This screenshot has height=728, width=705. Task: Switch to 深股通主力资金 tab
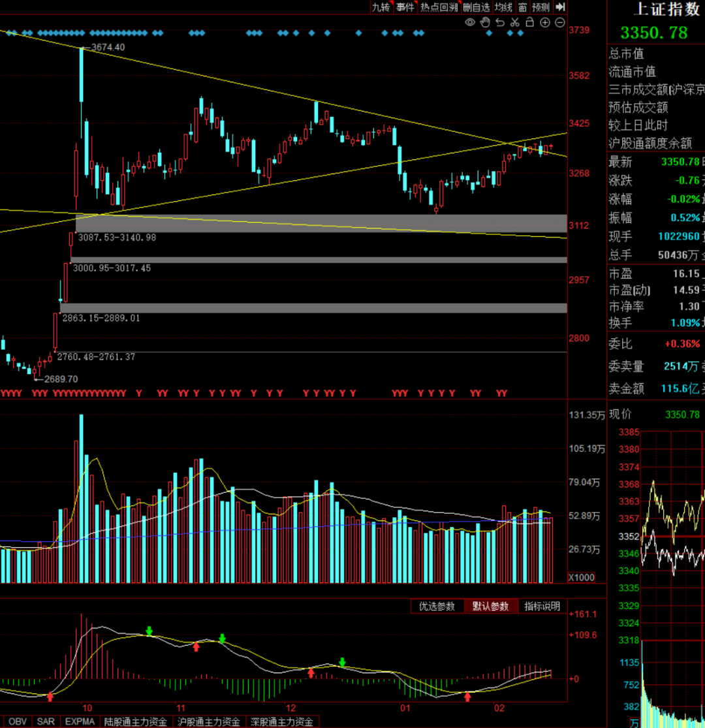click(x=282, y=721)
